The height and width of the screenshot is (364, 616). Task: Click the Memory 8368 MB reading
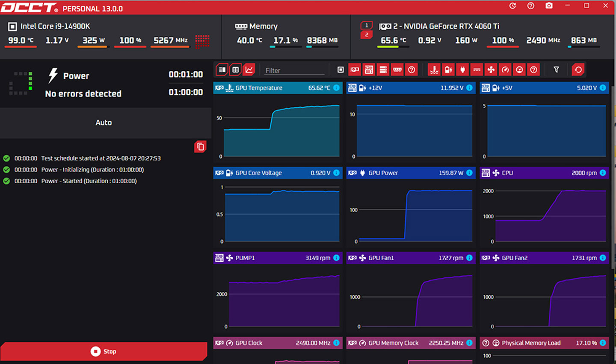click(322, 40)
